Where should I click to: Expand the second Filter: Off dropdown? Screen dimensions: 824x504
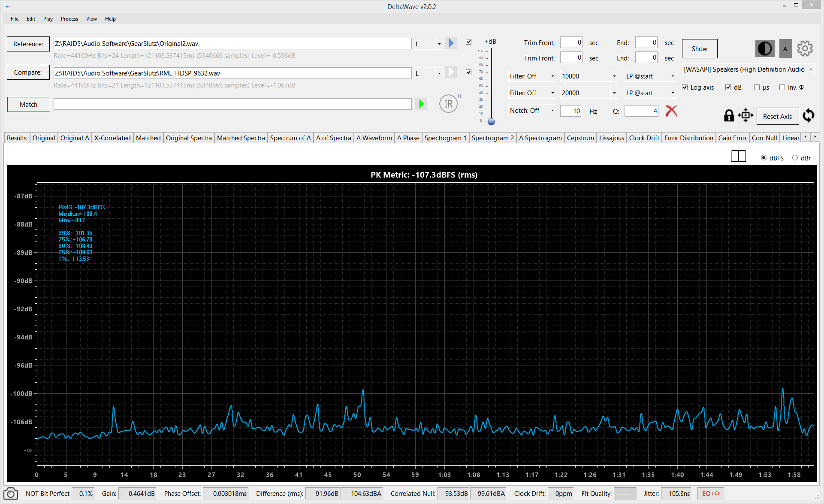(532, 93)
